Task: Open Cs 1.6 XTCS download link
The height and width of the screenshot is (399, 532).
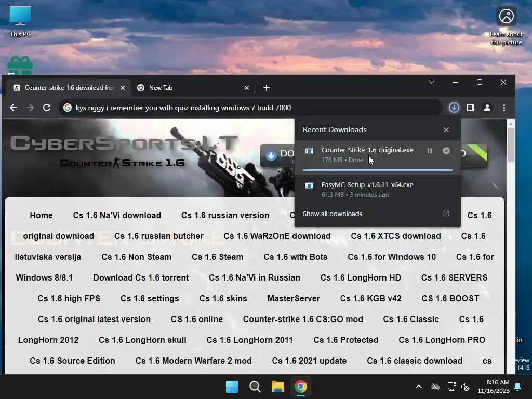Action: tap(396, 236)
